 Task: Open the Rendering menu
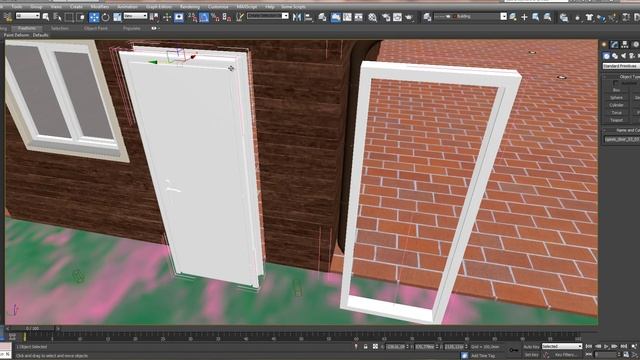190,7
